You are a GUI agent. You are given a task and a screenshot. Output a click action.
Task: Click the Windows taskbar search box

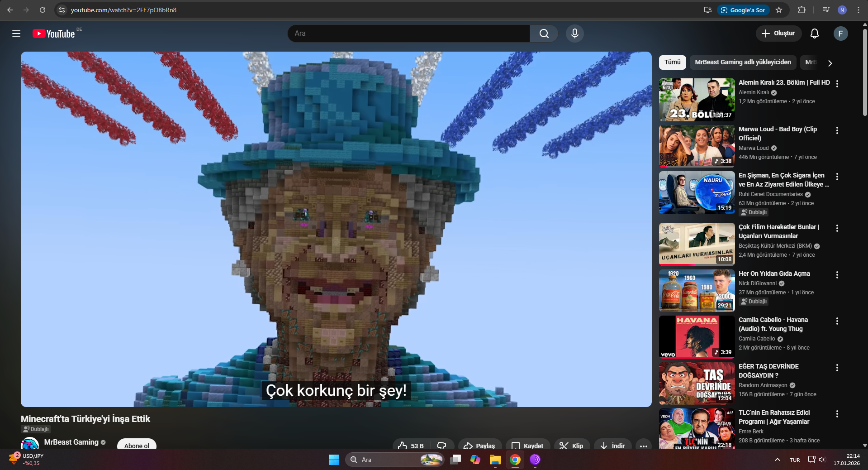[x=395, y=460]
